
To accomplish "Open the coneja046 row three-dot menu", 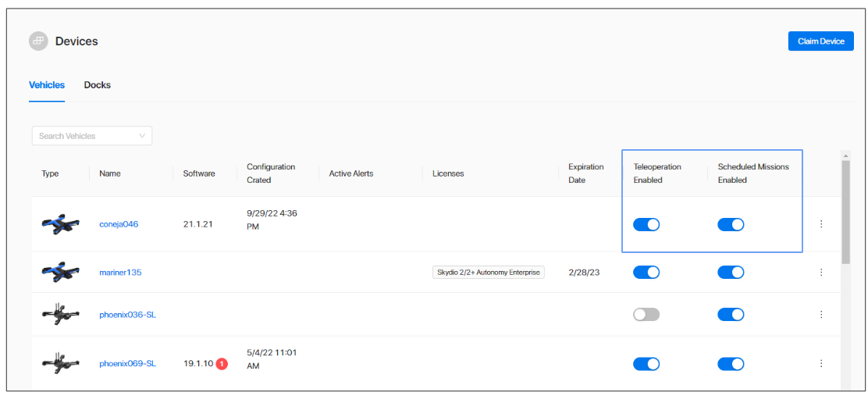I will tap(821, 224).
